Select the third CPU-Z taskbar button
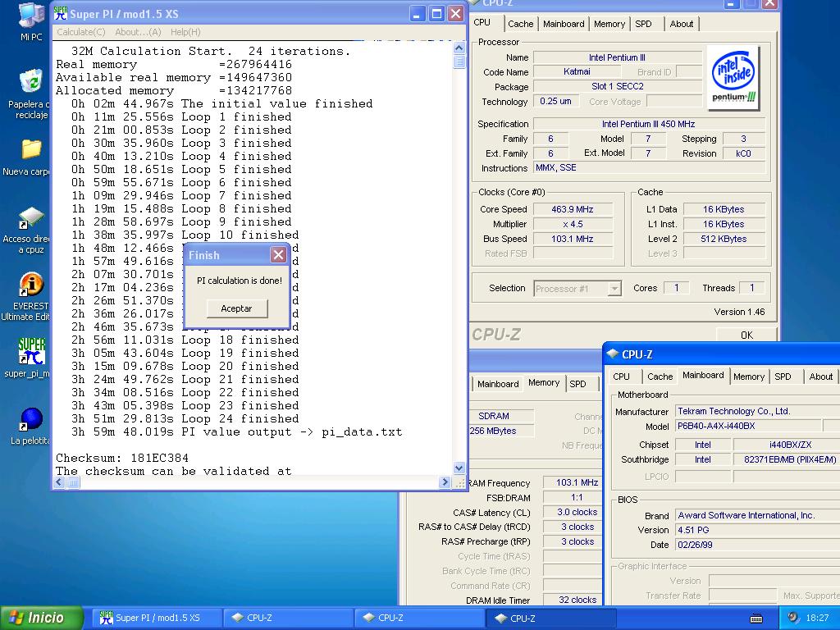 pos(550,618)
